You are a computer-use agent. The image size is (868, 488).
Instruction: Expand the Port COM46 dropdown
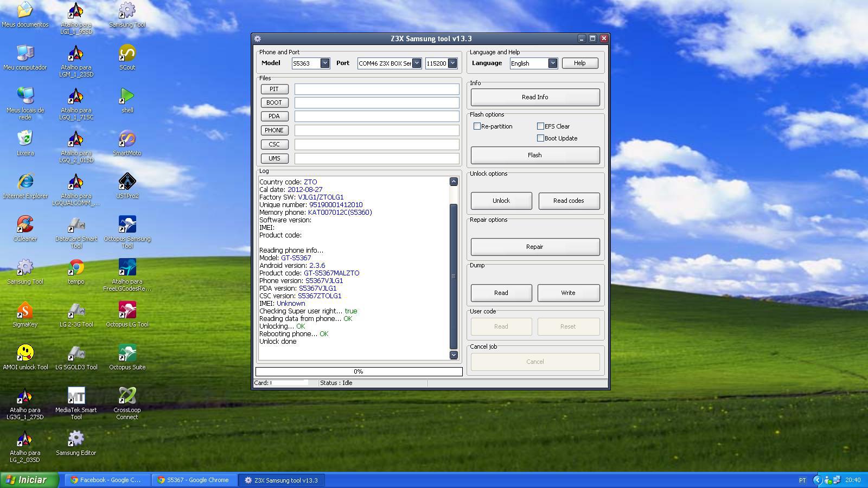416,63
